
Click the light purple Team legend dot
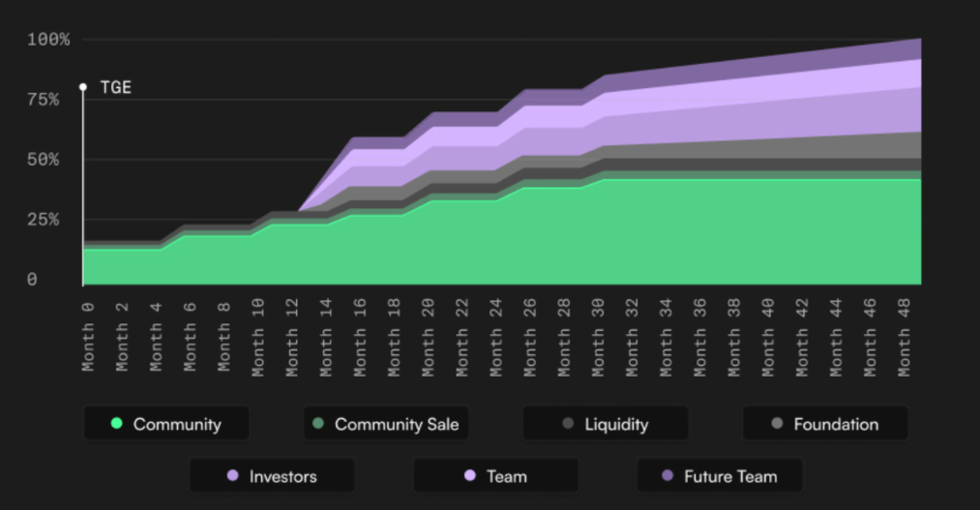(470, 476)
